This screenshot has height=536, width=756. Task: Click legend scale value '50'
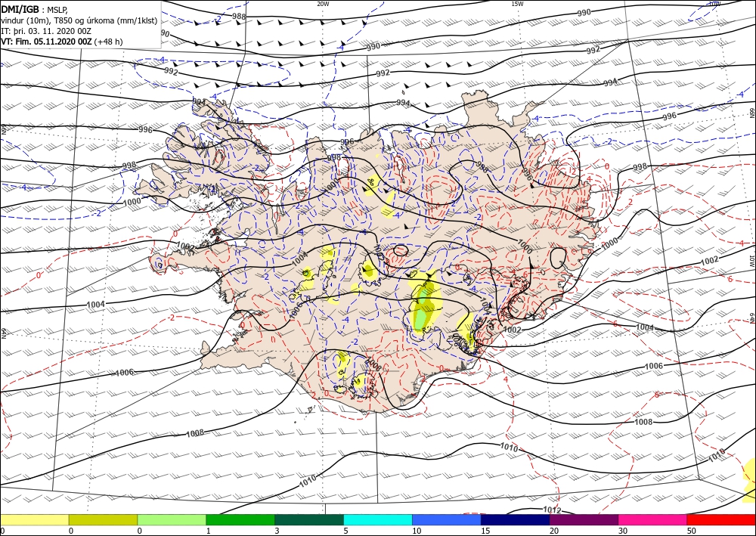click(692, 531)
